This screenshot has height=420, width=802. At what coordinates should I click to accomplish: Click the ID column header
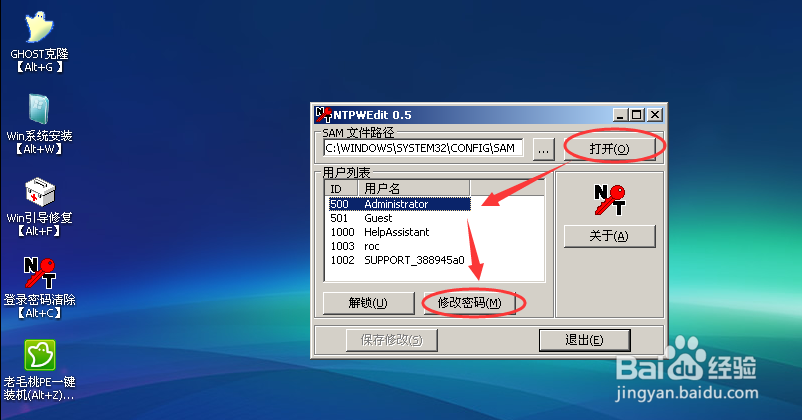click(341, 188)
